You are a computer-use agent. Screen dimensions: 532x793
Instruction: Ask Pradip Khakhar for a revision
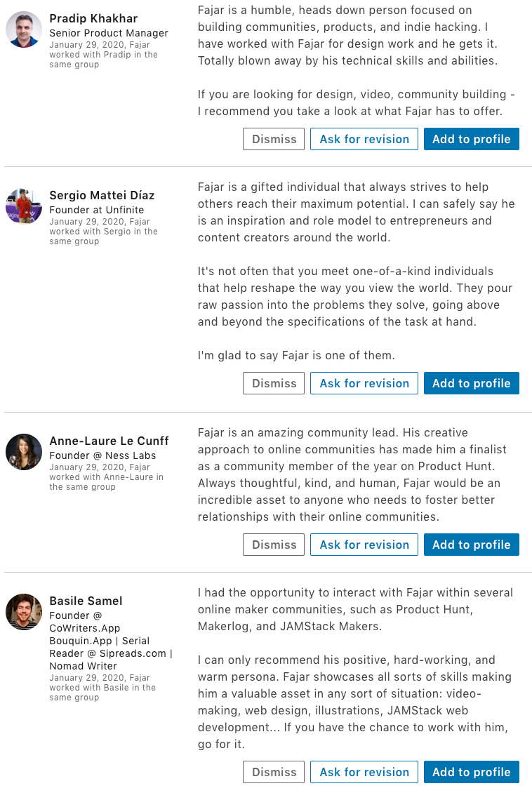pyautogui.click(x=364, y=139)
